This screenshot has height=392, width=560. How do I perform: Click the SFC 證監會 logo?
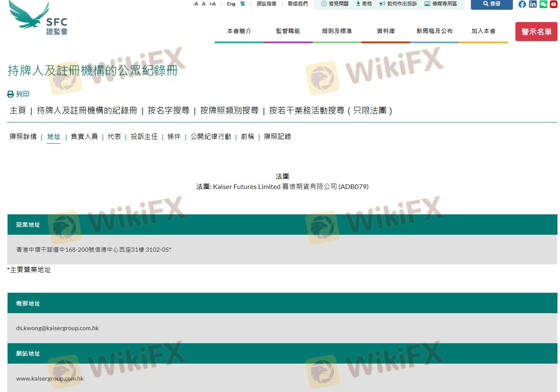pyautogui.click(x=38, y=18)
